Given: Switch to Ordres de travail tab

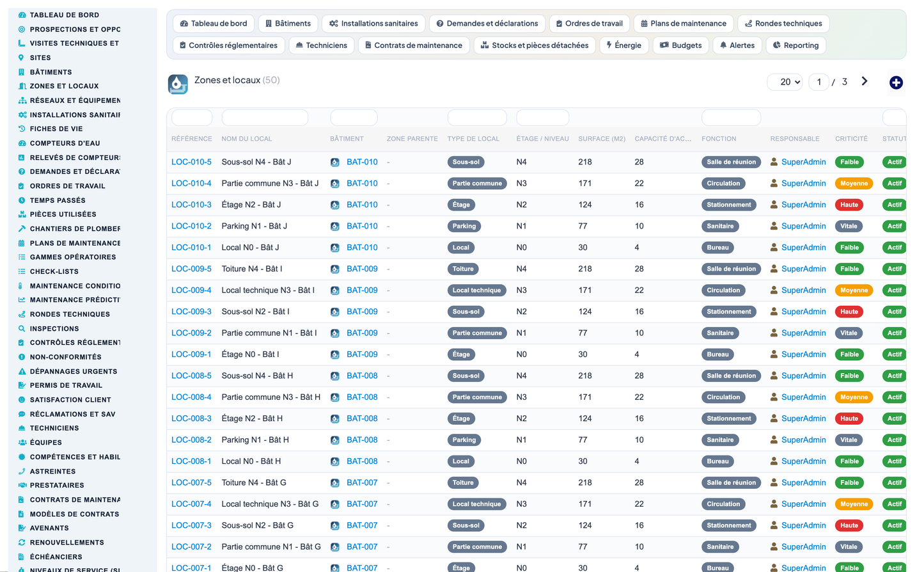Looking at the screenshot, I should [x=589, y=24].
